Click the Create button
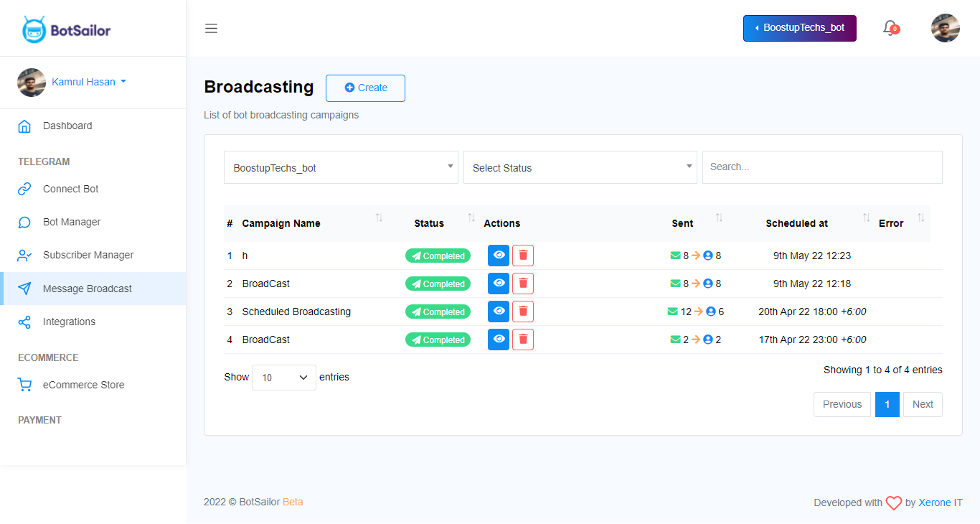Viewport: 980px width, 524px height. coord(365,88)
